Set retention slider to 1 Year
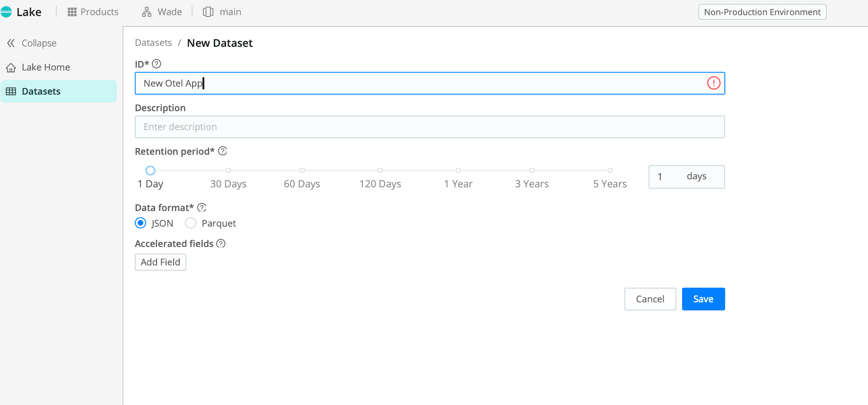Viewport: 868px width, 405px height. click(458, 170)
